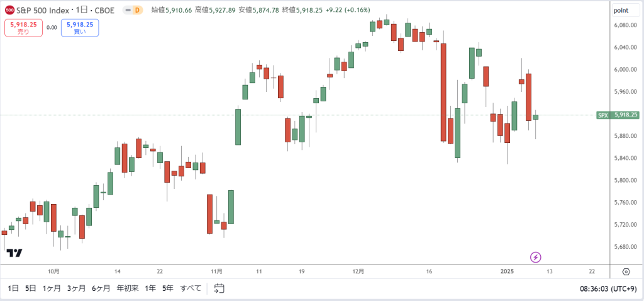Switch to the 1ヶ月 range
This screenshot has width=644, height=301.
click(52, 288)
